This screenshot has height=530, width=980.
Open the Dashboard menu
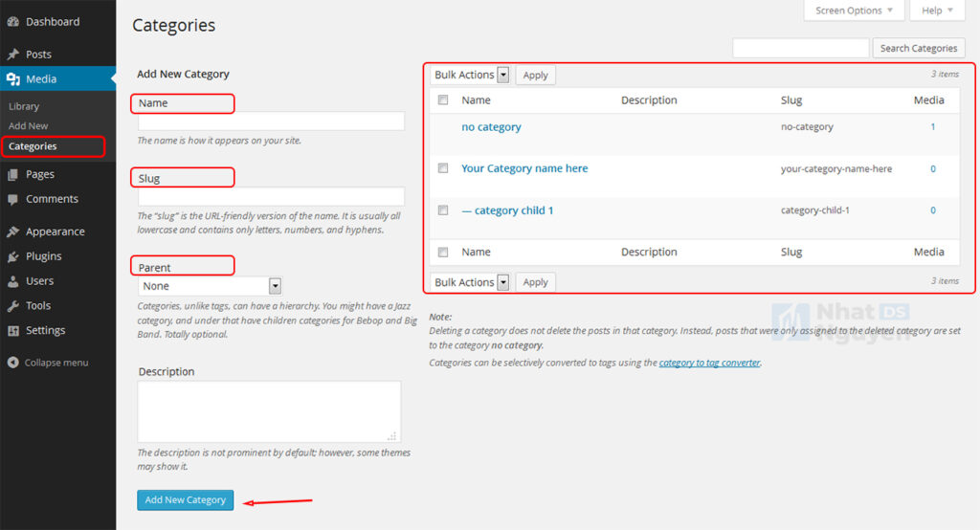[53, 22]
